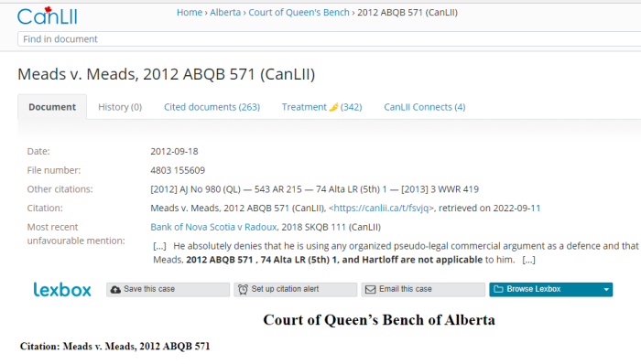The width and height of the screenshot is (641, 364).
Task: Expand the Browse Lexbox dropdown arrow
Action: (x=606, y=290)
